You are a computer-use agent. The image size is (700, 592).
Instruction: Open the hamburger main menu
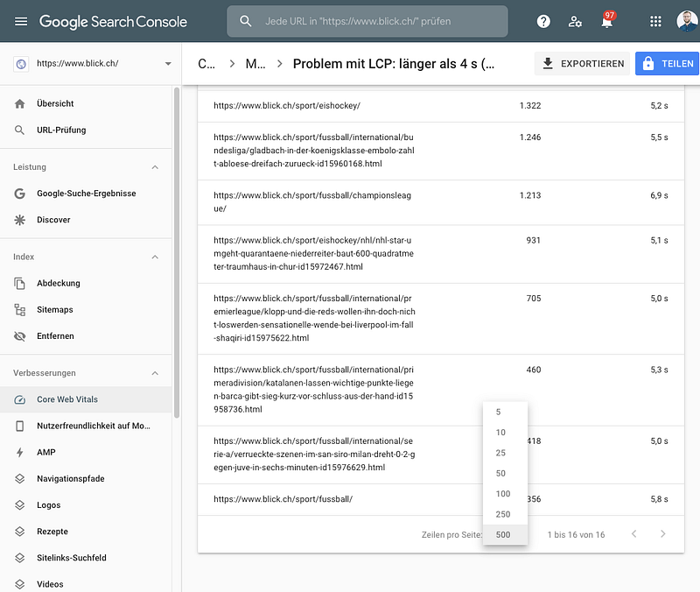(21, 21)
